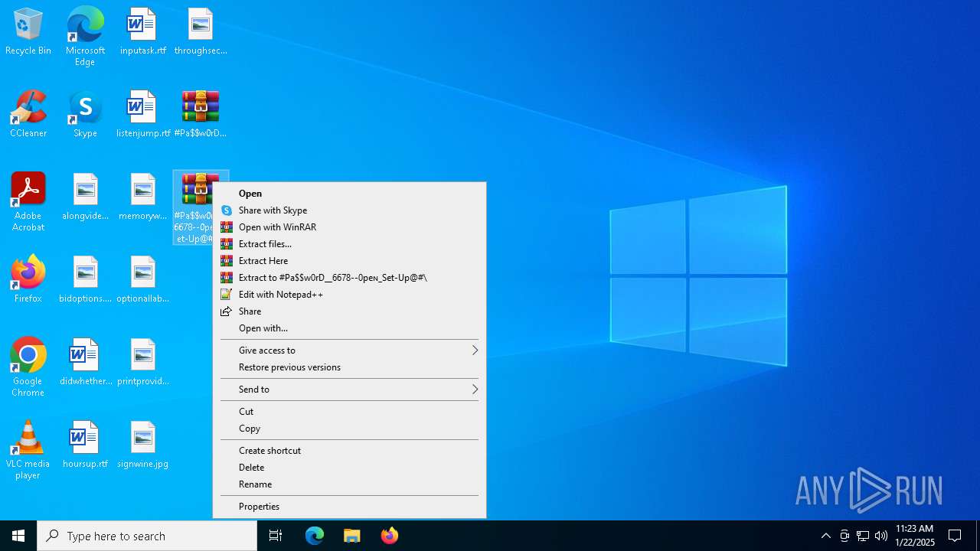Choose Extract to #Pa$$w0rD__6678 folder entry
This screenshot has width=980, height=551.
(x=349, y=278)
